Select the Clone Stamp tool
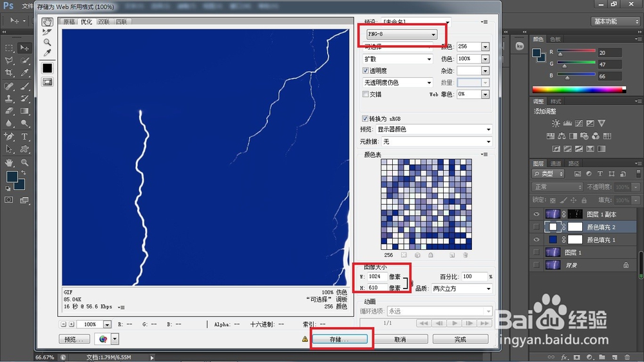 point(9,99)
